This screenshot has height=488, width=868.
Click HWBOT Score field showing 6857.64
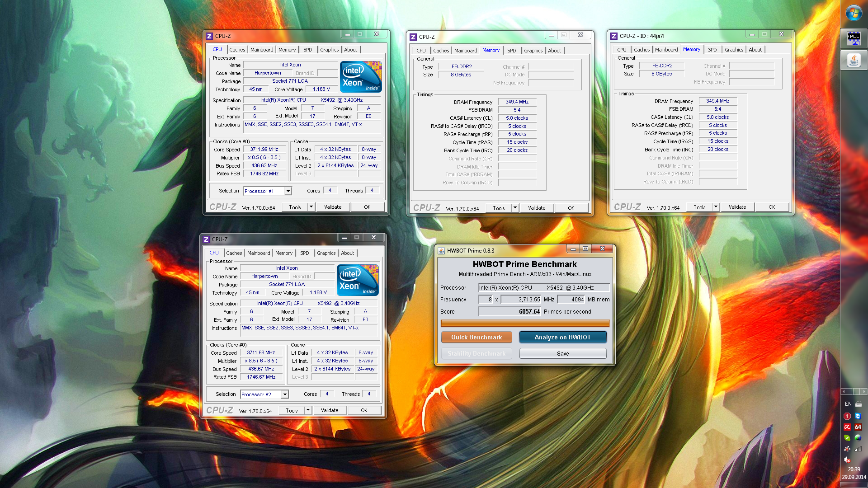[x=509, y=311]
